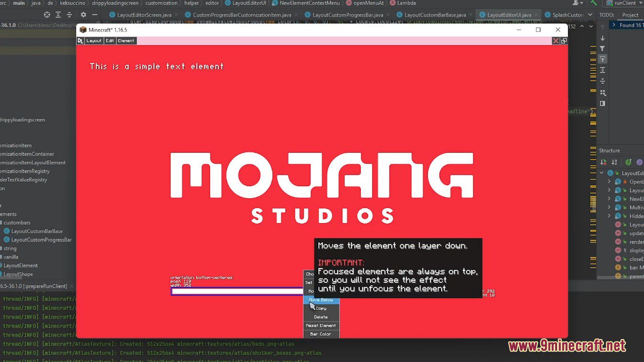Expand the 'Found 16' TODO results node
Screen dimensions: 644x362
pos(614,25)
